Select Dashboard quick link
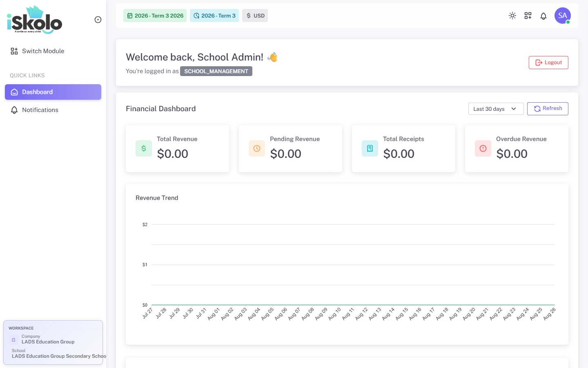Image resolution: width=588 pixels, height=368 pixels. point(53,92)
